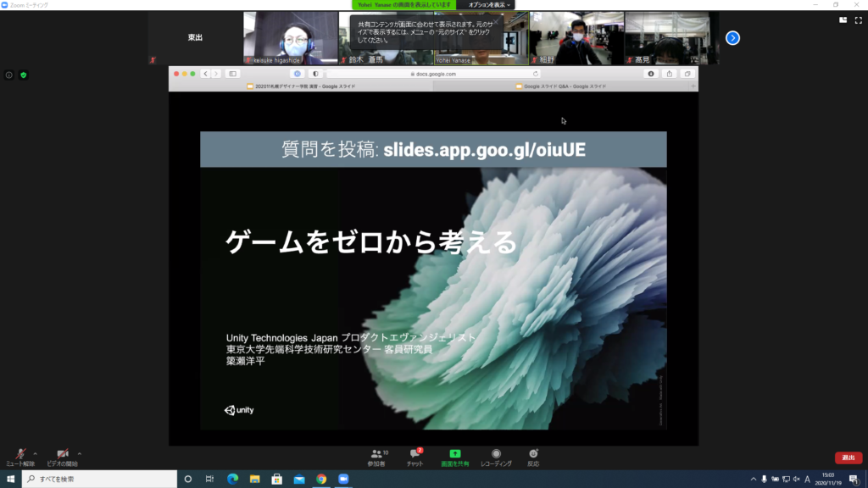Select the 鈴木 蒼馬 video thumbnail
868x488 pixels.
(386, 37)
